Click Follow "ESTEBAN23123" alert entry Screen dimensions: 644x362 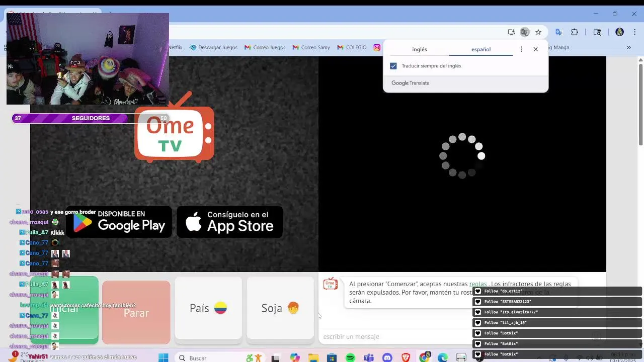pyautogui.click(x=557, y=302)
